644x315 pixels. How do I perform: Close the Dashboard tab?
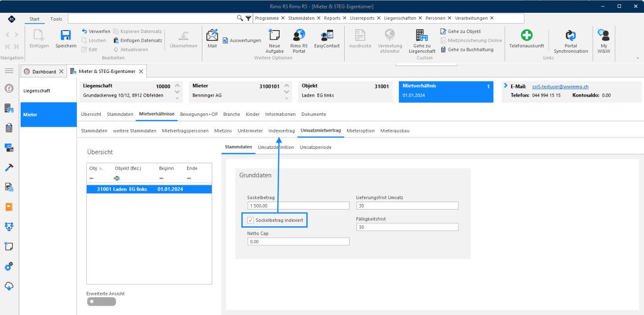click(61, 71)
